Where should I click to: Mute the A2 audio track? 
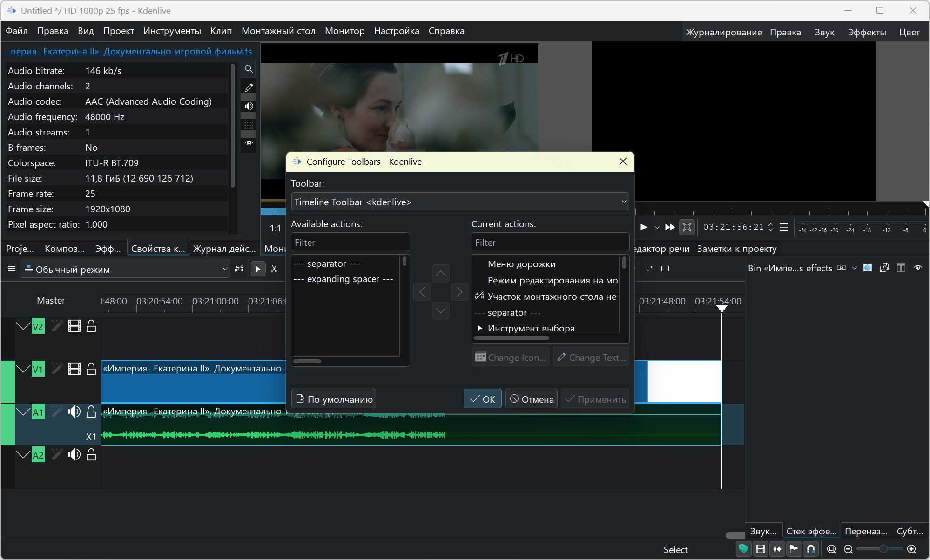[74, 455]
